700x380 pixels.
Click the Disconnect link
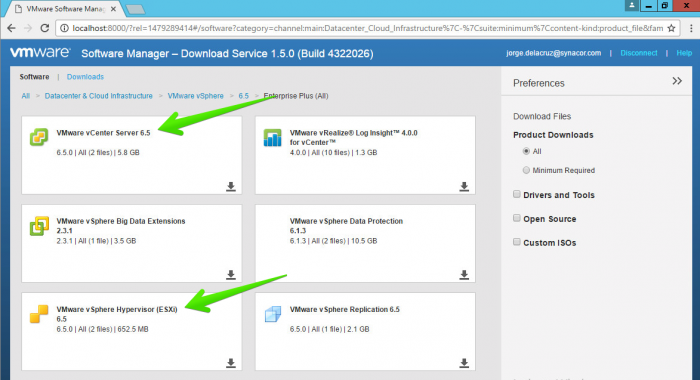point(639,53)
